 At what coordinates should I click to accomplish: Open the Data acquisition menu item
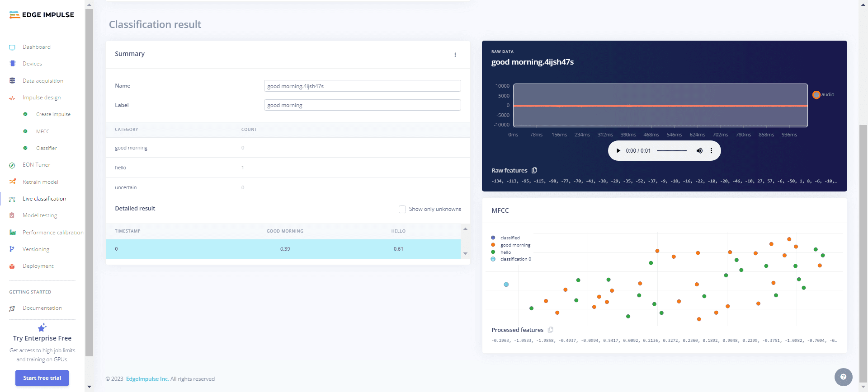pyautogui.click(x=42, y=81)
